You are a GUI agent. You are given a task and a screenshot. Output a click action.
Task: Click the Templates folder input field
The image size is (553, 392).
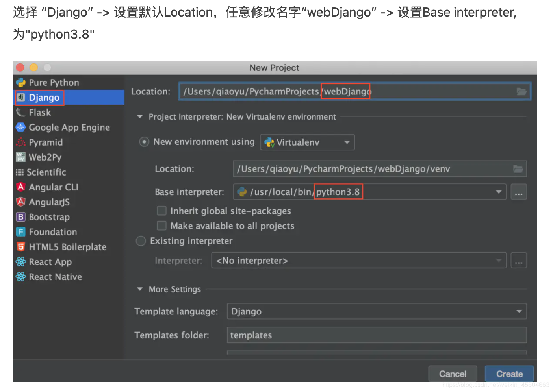click(377, 335)
